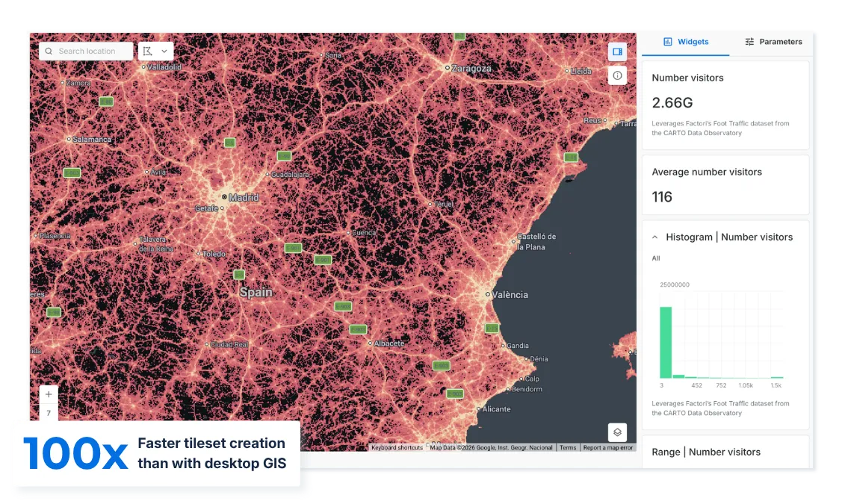Viewport: 845px width, 504px height.
Task: Zoom in with the plus button
Action: pyautogui.click(x=49, y=394)
